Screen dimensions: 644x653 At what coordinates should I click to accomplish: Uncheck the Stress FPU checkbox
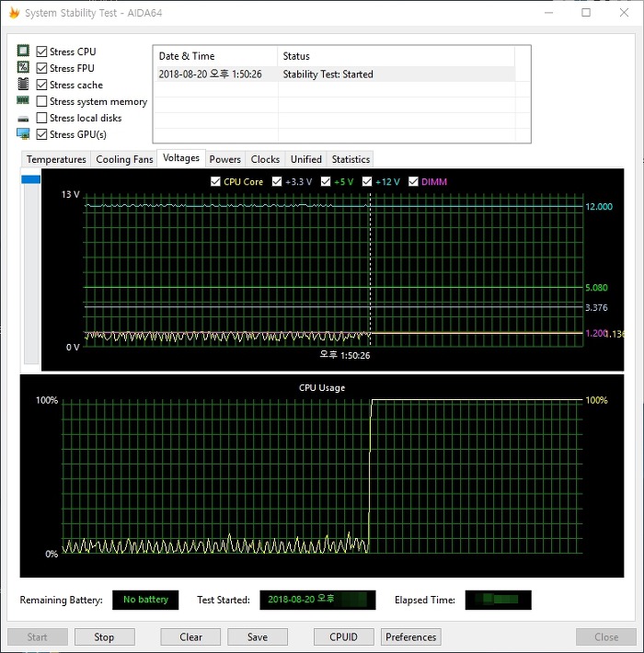pyautogui.click(x=41, y=68)
